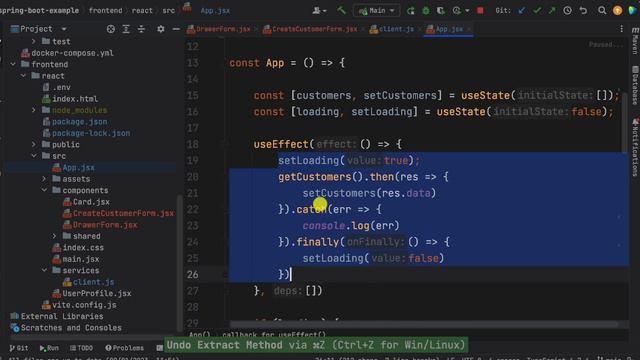Image resolution: width=640 pixels, height=360 pixels.
Task: Open the Problems tool window tab
Action: 124,348
